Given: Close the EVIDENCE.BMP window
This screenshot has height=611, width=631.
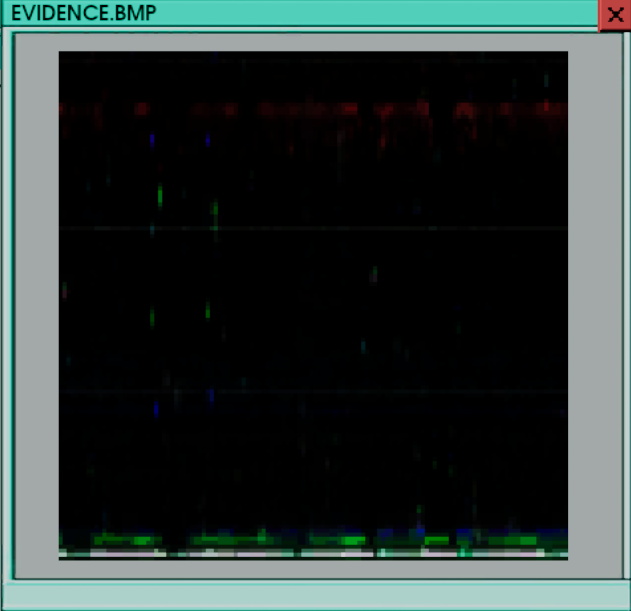Looking at the screenshot, I should pyautogui.click(x=615, y=15).
